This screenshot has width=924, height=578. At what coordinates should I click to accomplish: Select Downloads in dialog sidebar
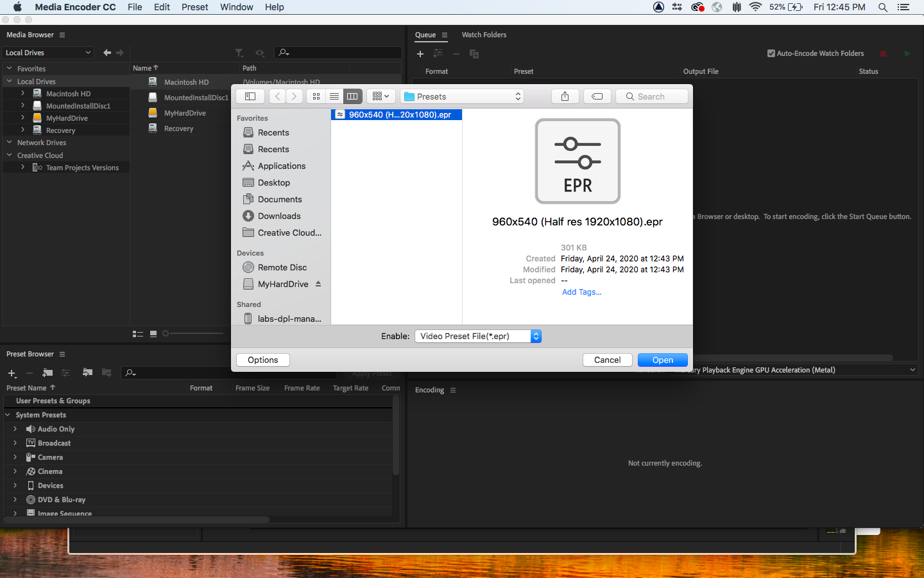pyautogui.click(x=279, y=216)
